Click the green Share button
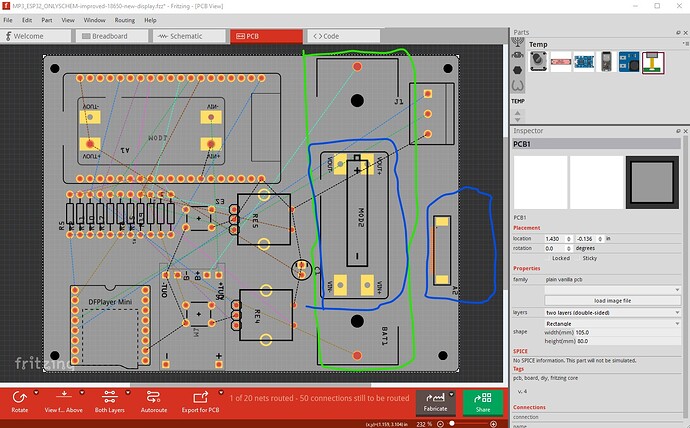This screenshot has height=428, width=690. pyautogui.click(x=483, y=402)
